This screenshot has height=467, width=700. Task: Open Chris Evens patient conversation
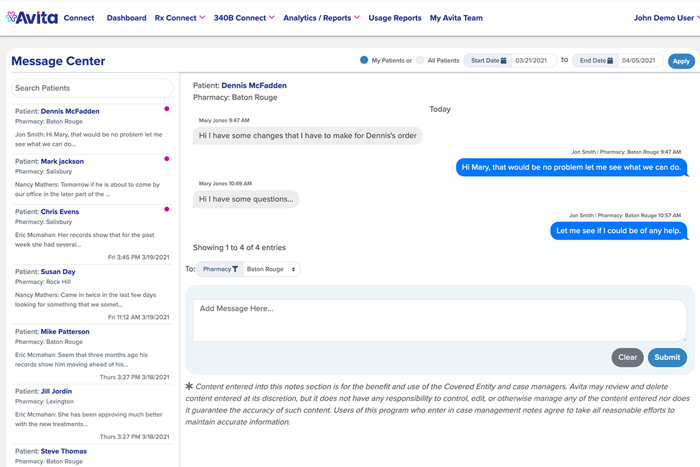pyautogui.click(x=92, y=234)
